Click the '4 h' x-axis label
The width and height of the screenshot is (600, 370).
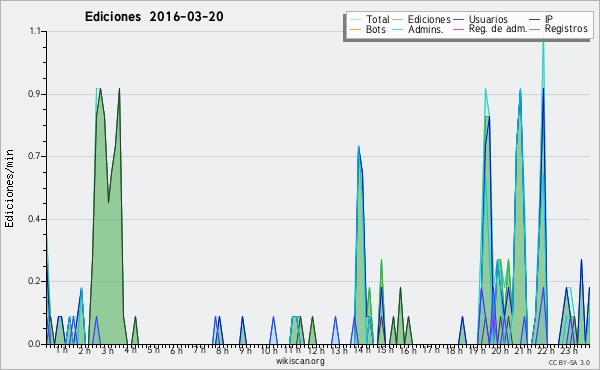(x=130, y=350)
